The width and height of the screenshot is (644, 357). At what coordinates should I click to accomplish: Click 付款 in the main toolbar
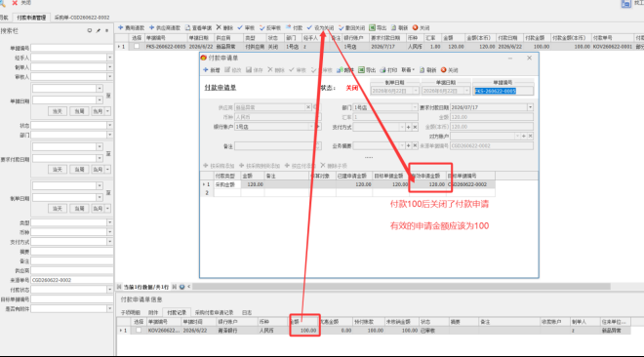[294, 27]
